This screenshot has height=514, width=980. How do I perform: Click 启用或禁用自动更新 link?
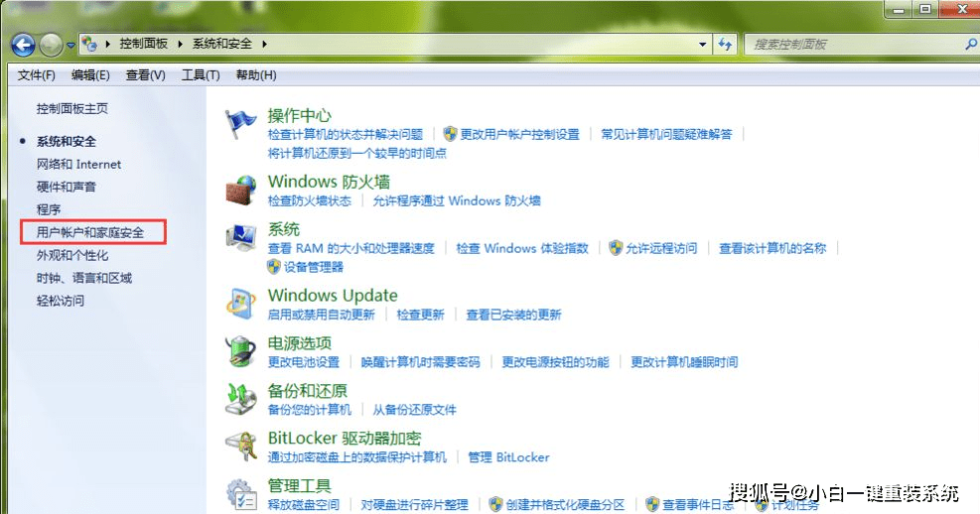(x=322, y=315)
